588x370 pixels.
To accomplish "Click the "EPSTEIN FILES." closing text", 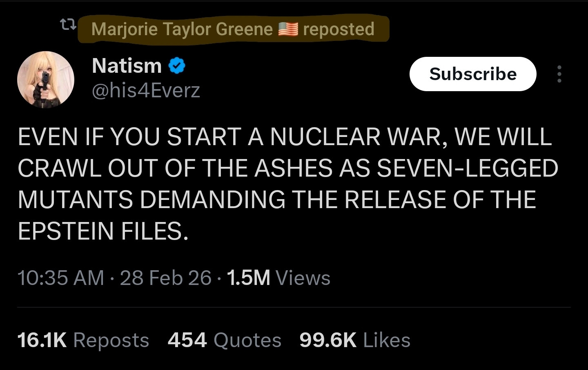I will (x=103, y=231).
